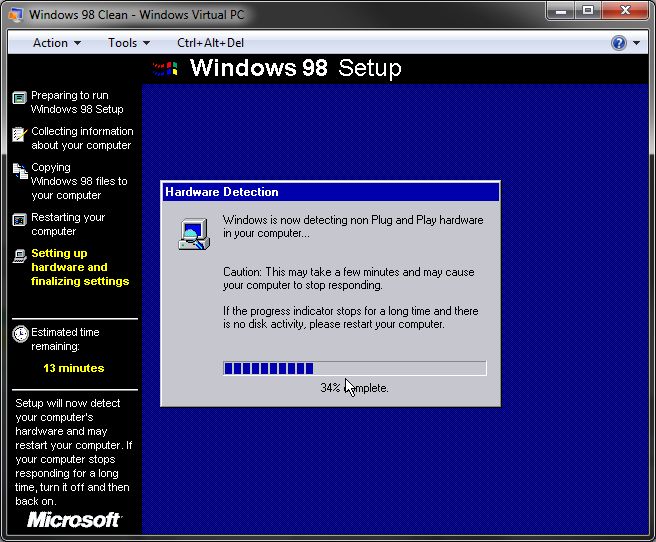This screenshot has height=542, width=656.
Task: Click the Estimated time clock icon
Action: [x=20, y=334]
